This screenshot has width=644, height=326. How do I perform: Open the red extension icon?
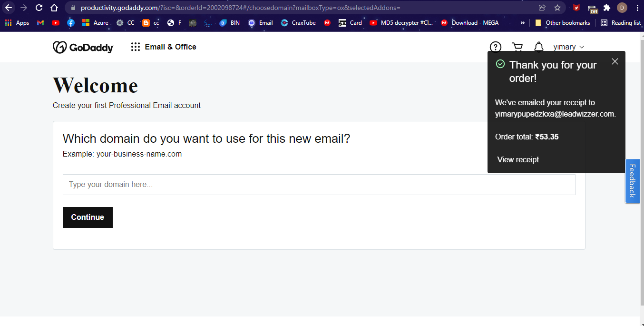coord(576,8)
